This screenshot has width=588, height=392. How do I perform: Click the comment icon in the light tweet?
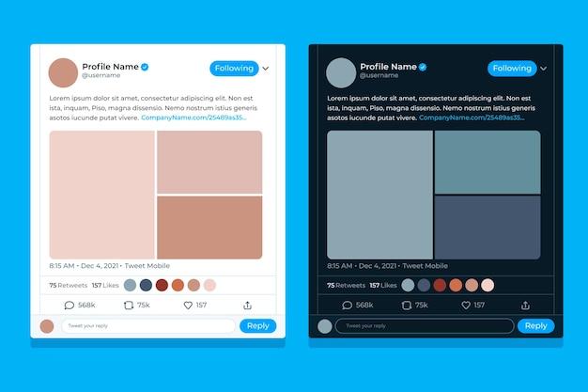[70, 306]
